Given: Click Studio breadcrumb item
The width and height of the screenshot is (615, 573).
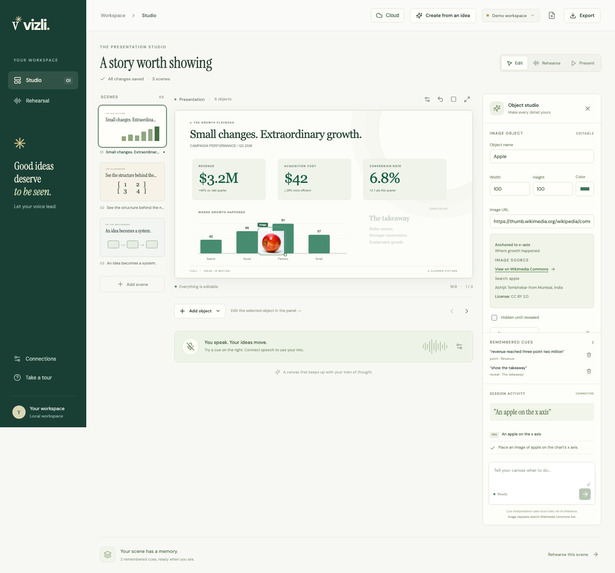Looking at the screenshot, I should [x=149, y=15].
